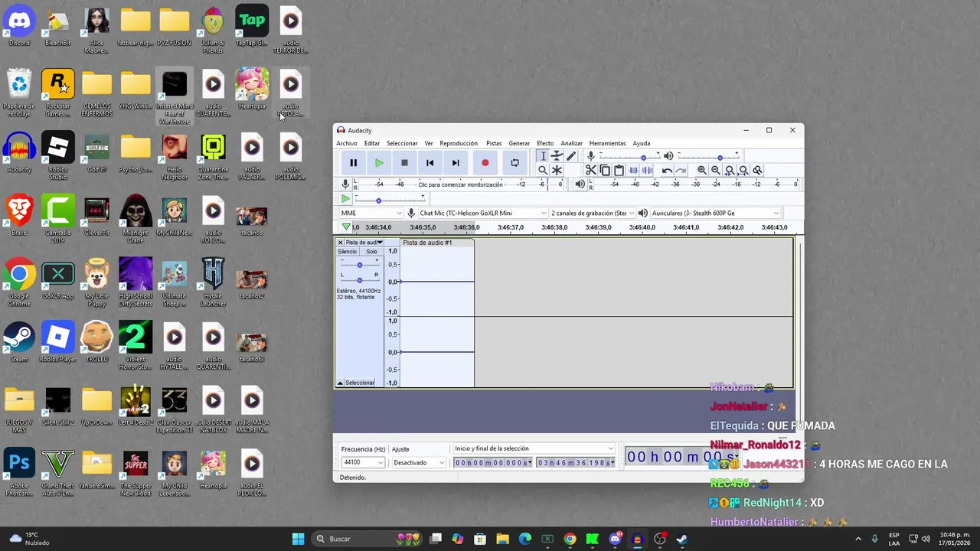Skip to end of the project

pos(456,162)
